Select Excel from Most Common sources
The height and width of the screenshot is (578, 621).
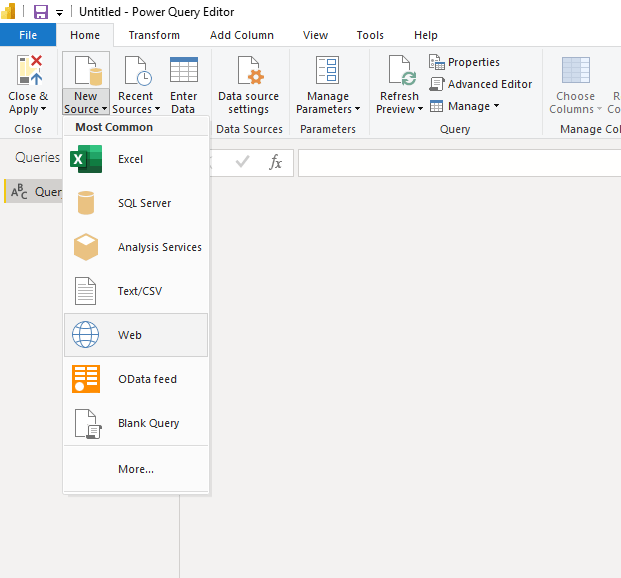[136, 159]
